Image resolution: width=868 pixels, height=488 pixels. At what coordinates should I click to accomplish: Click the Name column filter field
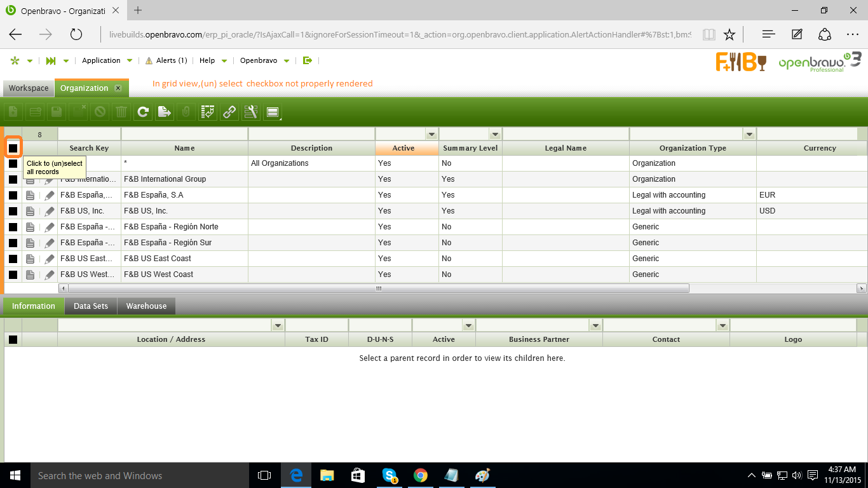(184, 134)
